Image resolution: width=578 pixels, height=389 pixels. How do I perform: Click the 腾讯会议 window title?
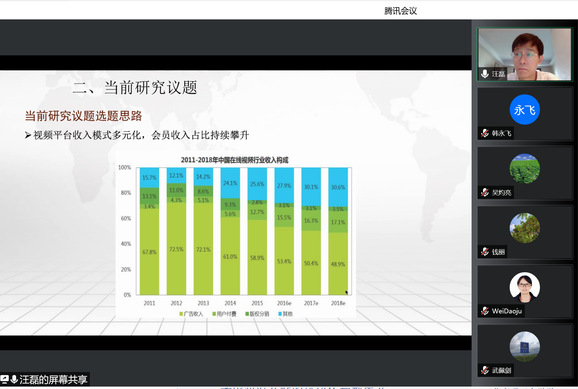pos(400,11)
